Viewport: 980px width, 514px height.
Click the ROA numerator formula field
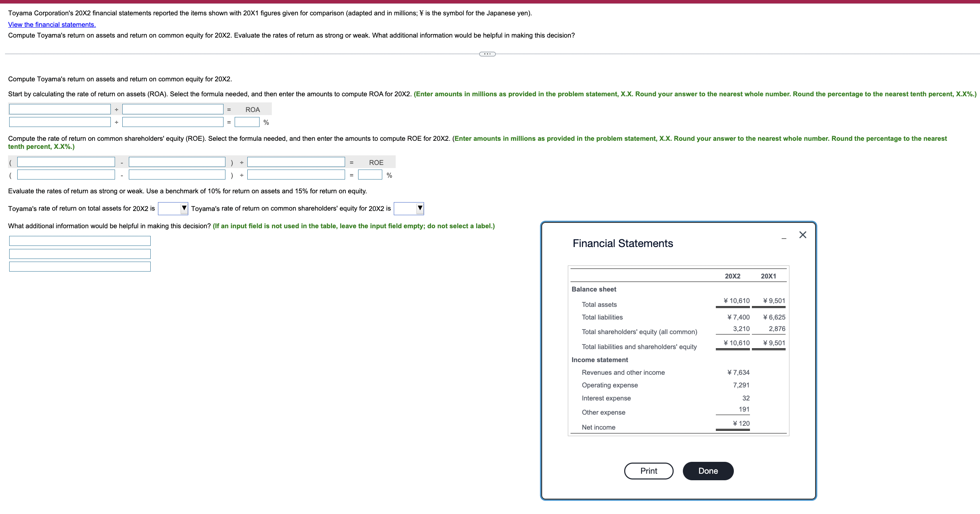click(x=59, y=109)
